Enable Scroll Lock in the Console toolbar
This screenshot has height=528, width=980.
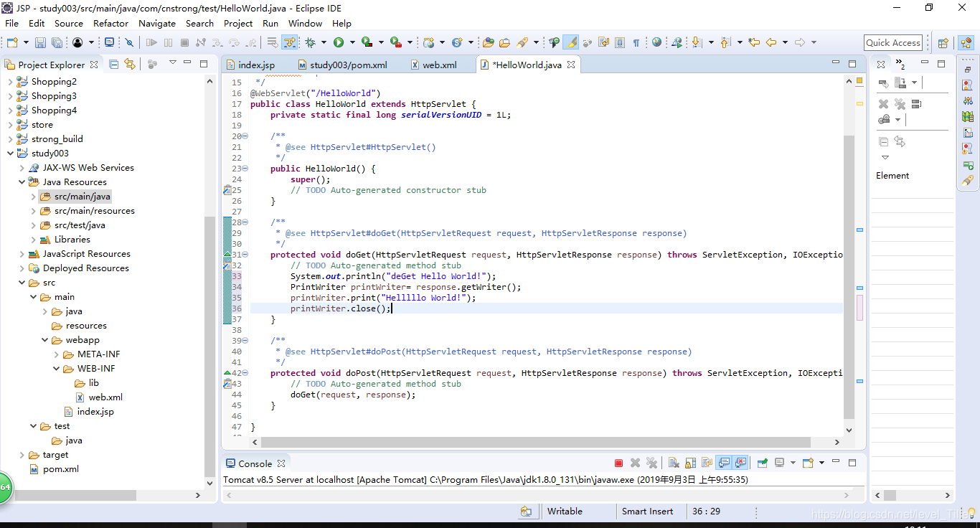click(x=689, y=463)
